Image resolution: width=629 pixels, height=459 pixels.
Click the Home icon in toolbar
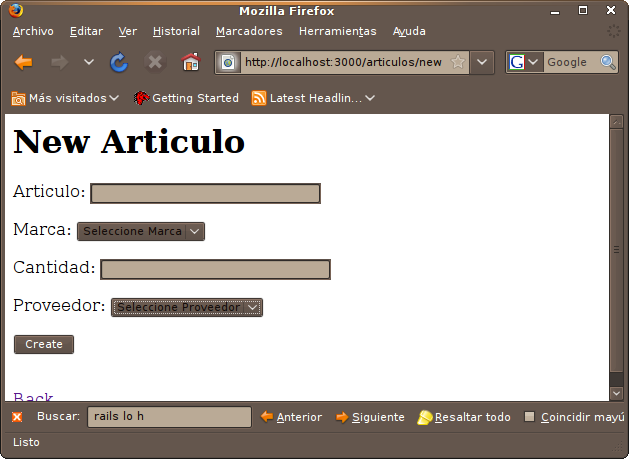[190, 62]
